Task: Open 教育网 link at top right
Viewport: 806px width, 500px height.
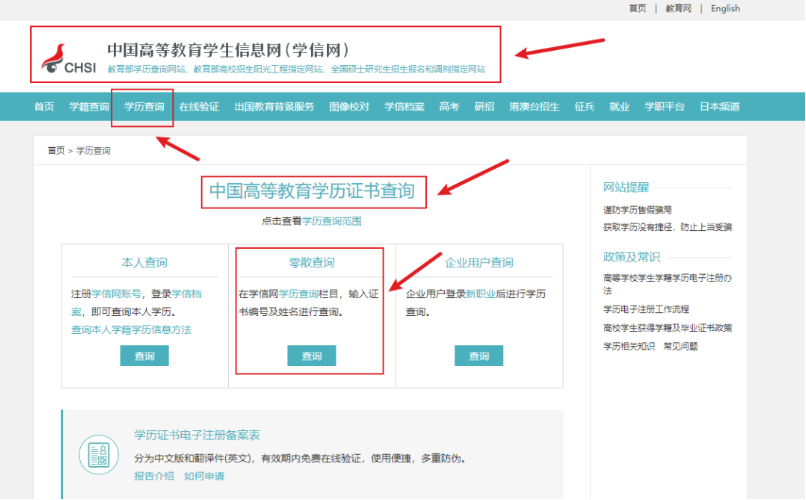Action: coord(679,8)
